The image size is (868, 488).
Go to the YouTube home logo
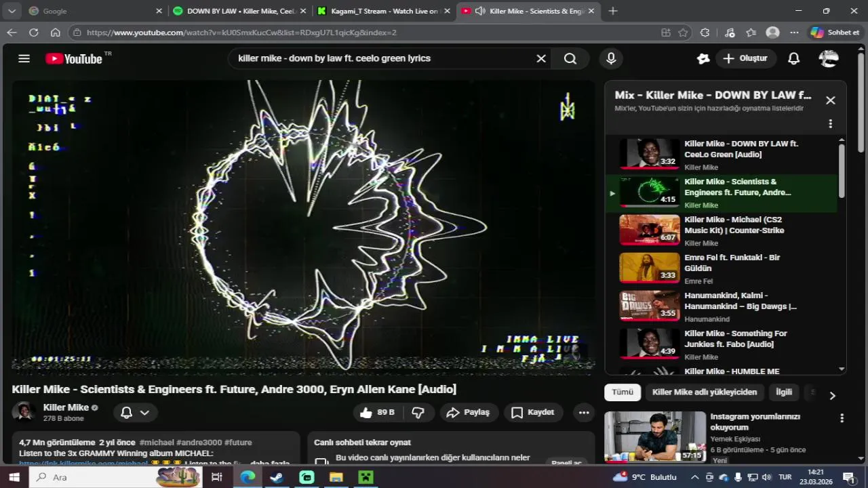(73, 59)
